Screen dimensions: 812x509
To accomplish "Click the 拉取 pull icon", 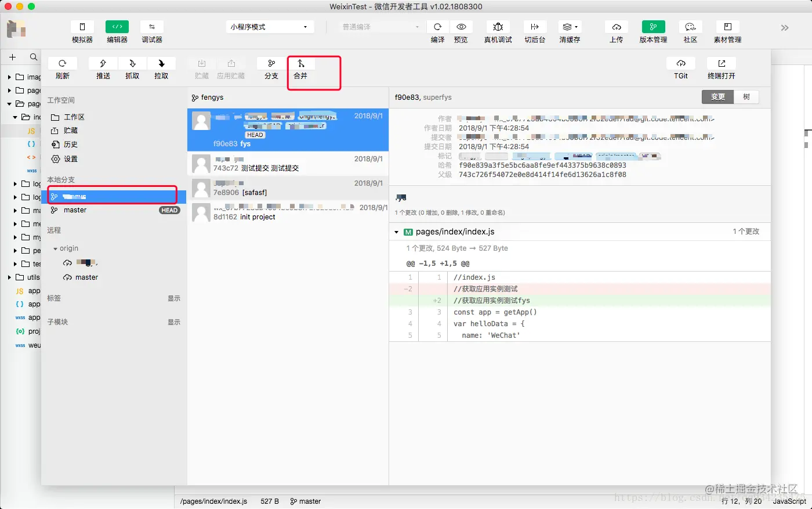I will (161, 63).
